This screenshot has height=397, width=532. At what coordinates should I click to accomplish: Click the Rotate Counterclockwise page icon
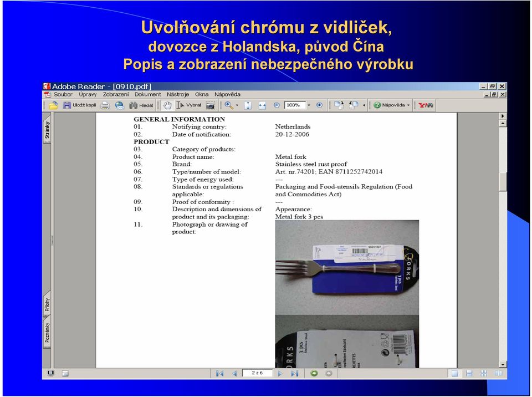pos(354,105)
